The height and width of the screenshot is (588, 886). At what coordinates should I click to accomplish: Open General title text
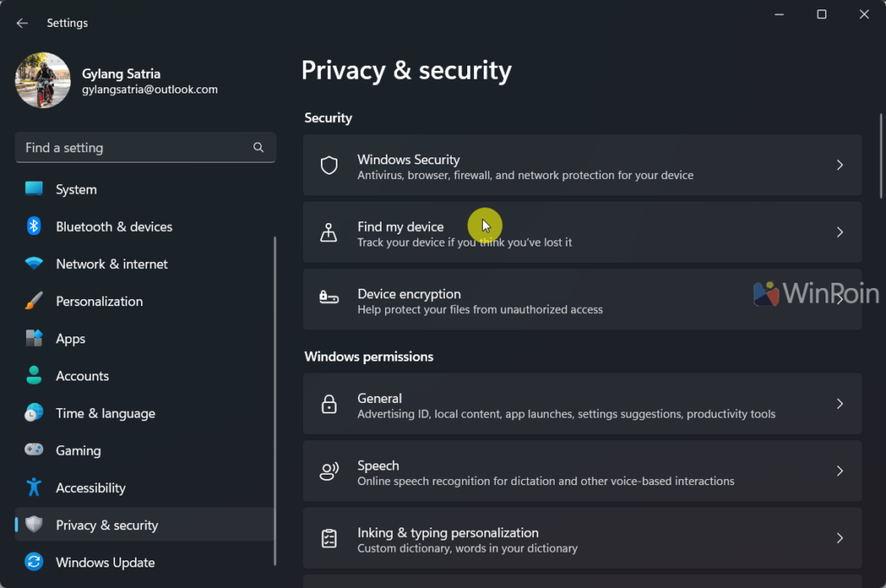pyautogui.click(x=380, y=399)
